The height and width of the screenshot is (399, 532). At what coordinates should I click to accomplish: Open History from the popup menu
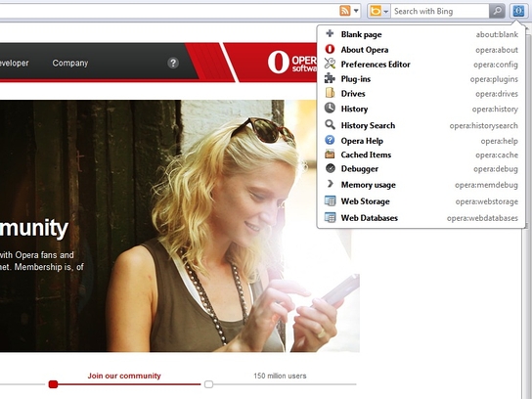point(421,109)
